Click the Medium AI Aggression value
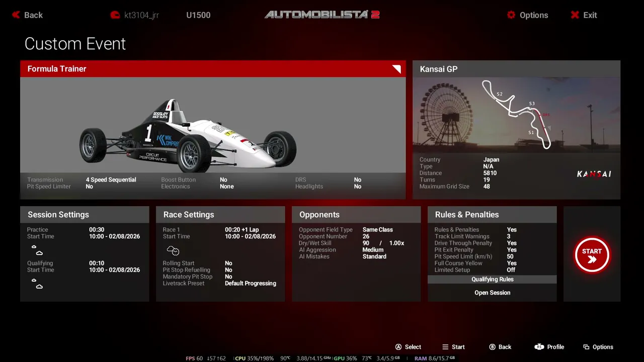The width and height of the screenshot is (644, 362). (373, 250)
